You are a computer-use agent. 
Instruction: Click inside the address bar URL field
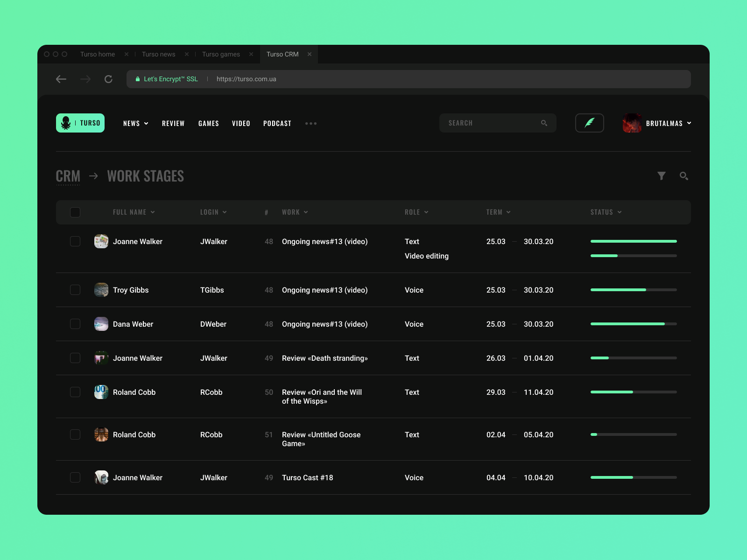click(246, 79)
